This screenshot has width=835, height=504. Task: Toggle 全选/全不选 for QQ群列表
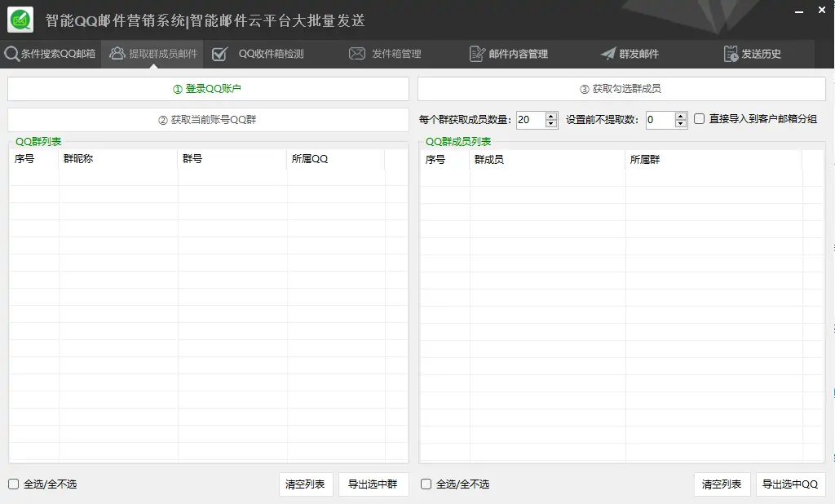13,484
